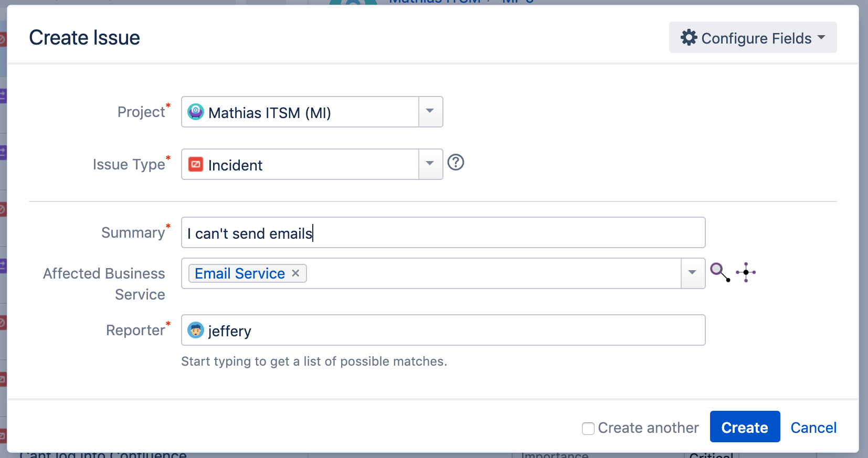Remove the Email Service tag
The image size is (868, 458).
click(295, 273)
